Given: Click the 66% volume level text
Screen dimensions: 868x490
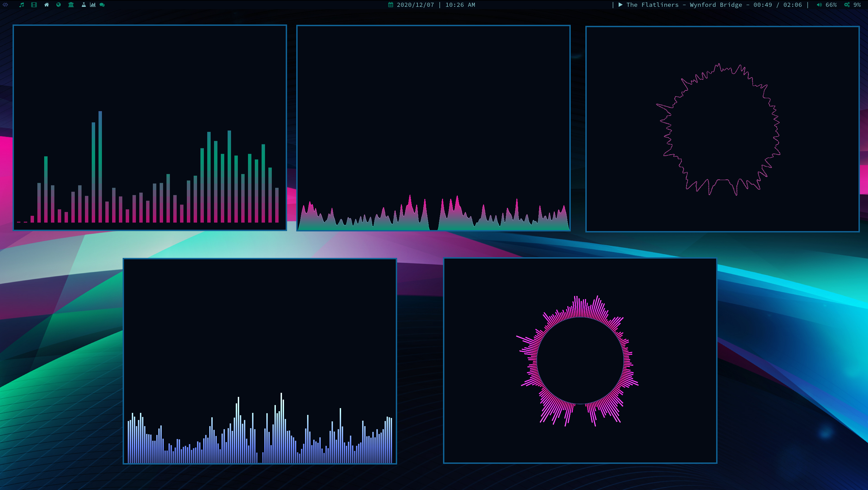Looking at the screenshot, I should click(831, 5).
